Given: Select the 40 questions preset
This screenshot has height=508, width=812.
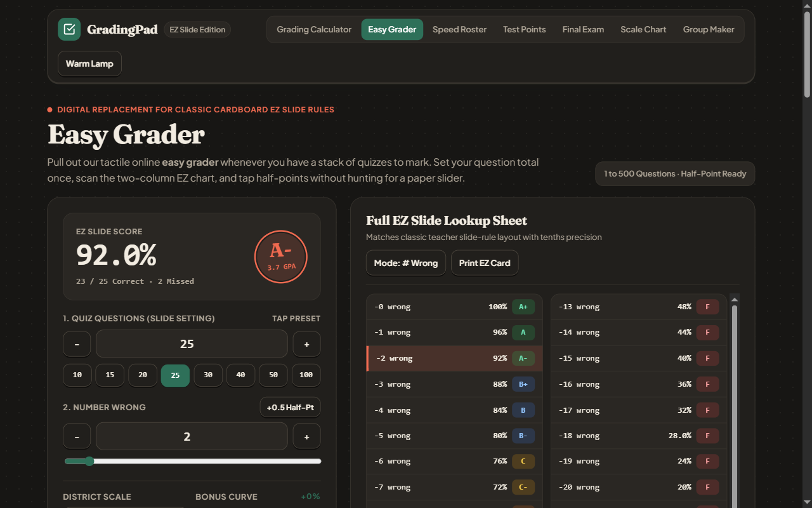Looking at the screenshot, I should 240,375.
